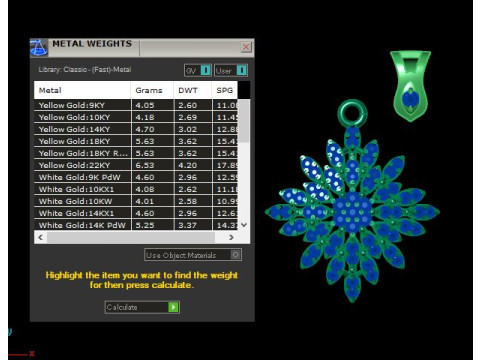Enable the Use Object Materials option
480x360 pixels.
point(193,255)
